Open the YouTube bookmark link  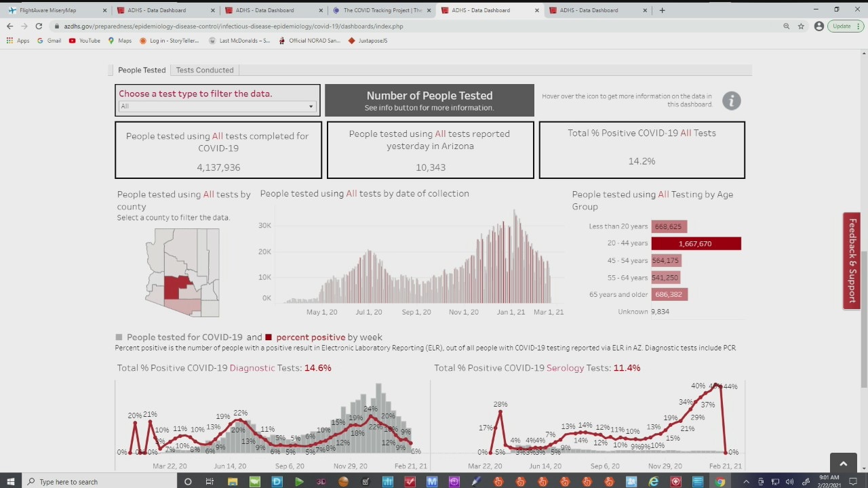(85, 41)
